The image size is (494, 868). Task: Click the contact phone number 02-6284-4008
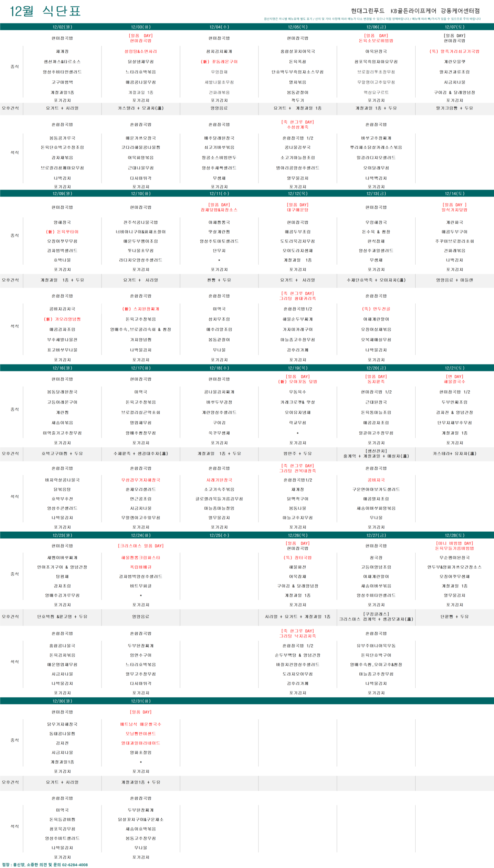[75, 865]
